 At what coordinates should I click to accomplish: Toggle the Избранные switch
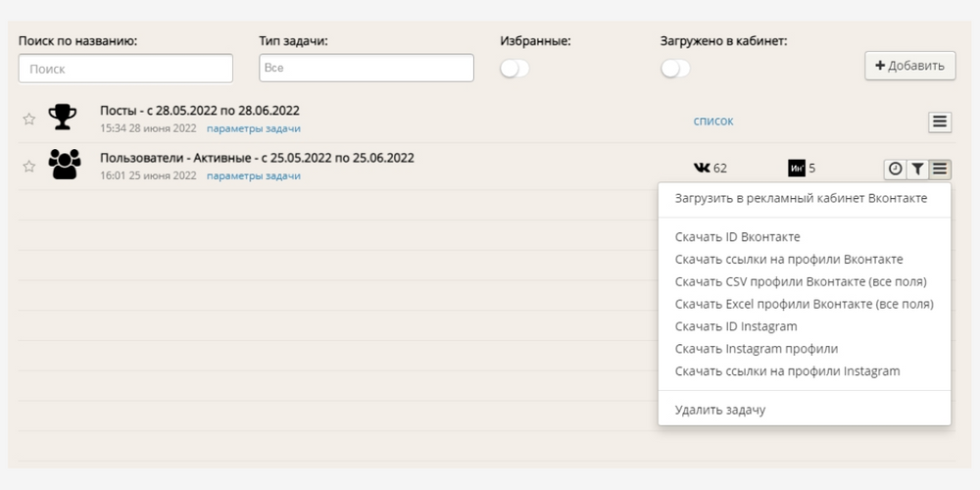coord(514,69)
